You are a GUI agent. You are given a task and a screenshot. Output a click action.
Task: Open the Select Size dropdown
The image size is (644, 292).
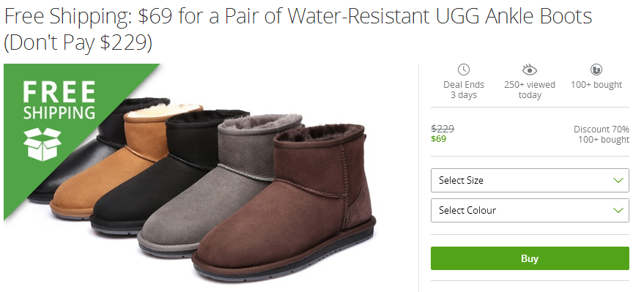(x=530, y=180)
